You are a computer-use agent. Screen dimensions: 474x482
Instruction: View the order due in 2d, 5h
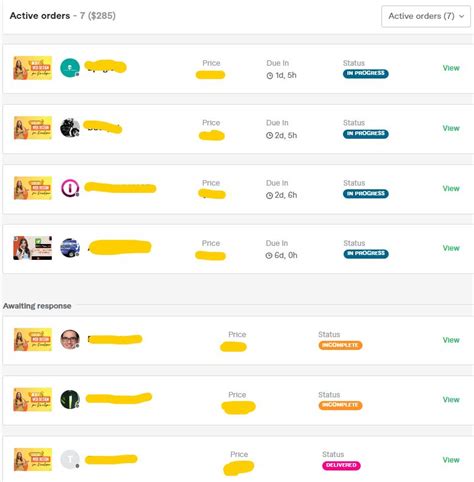click(451, 128)
